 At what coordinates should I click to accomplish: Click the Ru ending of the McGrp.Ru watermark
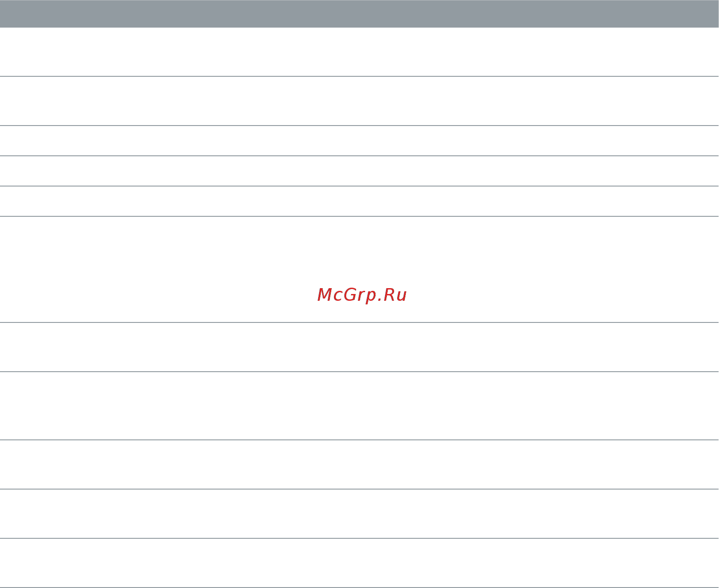pyautogui.click(x=395, y=295)
